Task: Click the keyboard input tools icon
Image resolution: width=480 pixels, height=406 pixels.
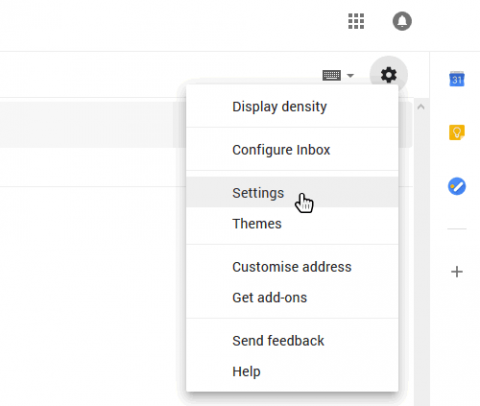Action: pyautogui.click(x=331, y=75)
